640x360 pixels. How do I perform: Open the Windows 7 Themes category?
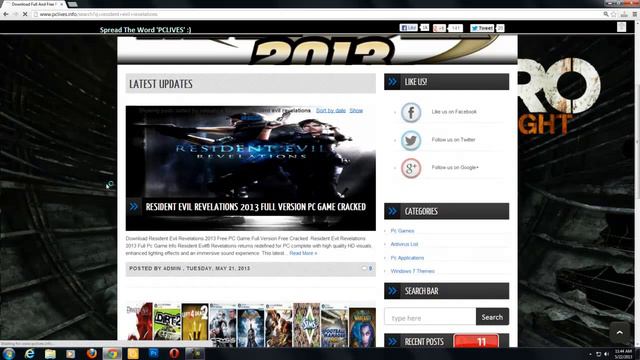(x=412, y=271)
